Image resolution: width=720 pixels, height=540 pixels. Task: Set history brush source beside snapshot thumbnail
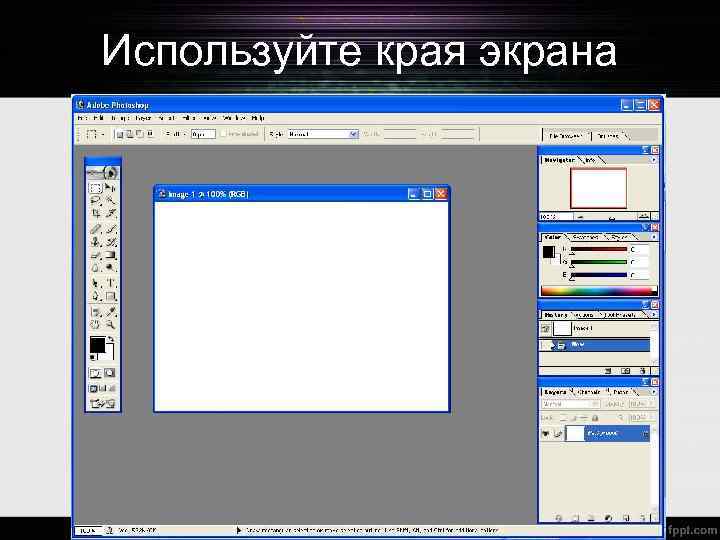546,329
